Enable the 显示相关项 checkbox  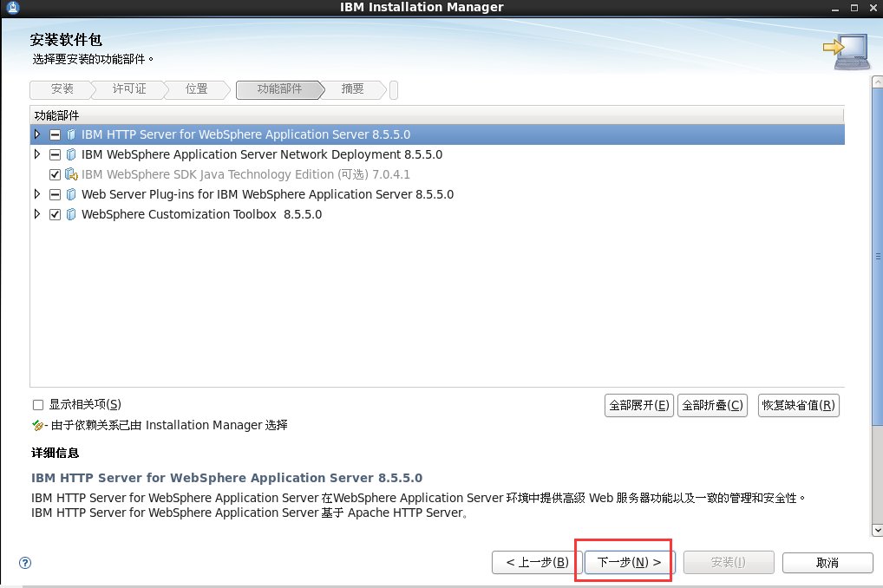click(38, 405)
